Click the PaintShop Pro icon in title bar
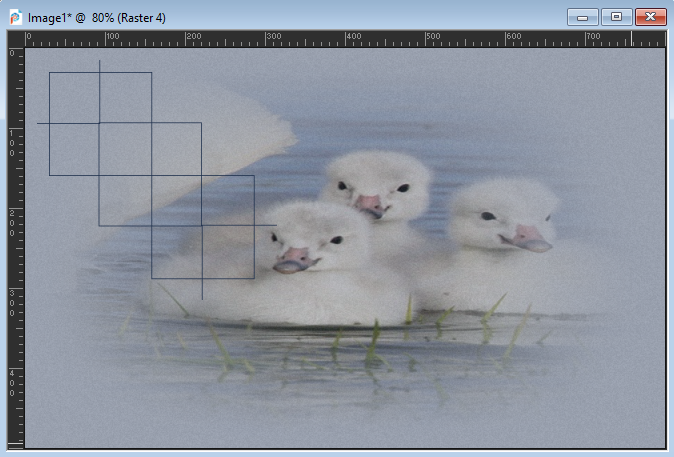This screenshot has height=457, width=674. pyautogui.click(x=16, y=18)
